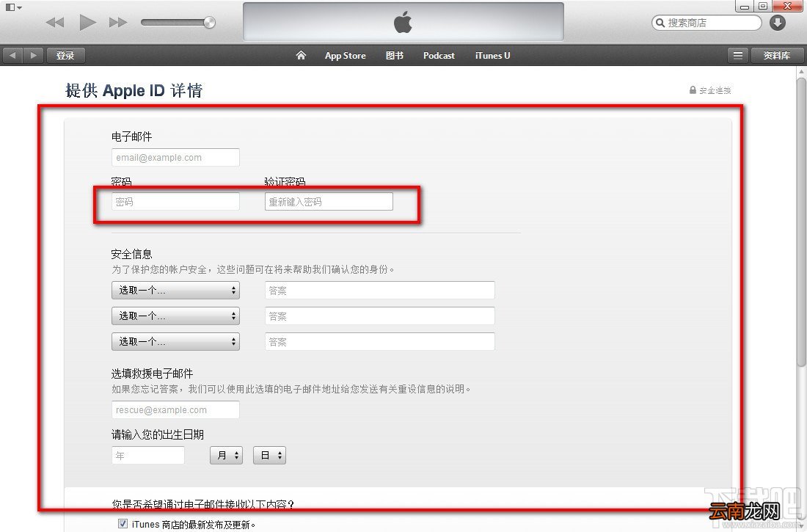Open the first security question dropdown
This screenshot has width=807, height=532.
175,290
